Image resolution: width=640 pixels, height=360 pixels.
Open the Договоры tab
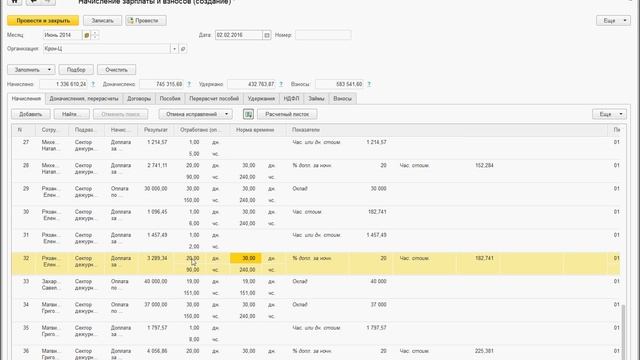pos(139,99)
